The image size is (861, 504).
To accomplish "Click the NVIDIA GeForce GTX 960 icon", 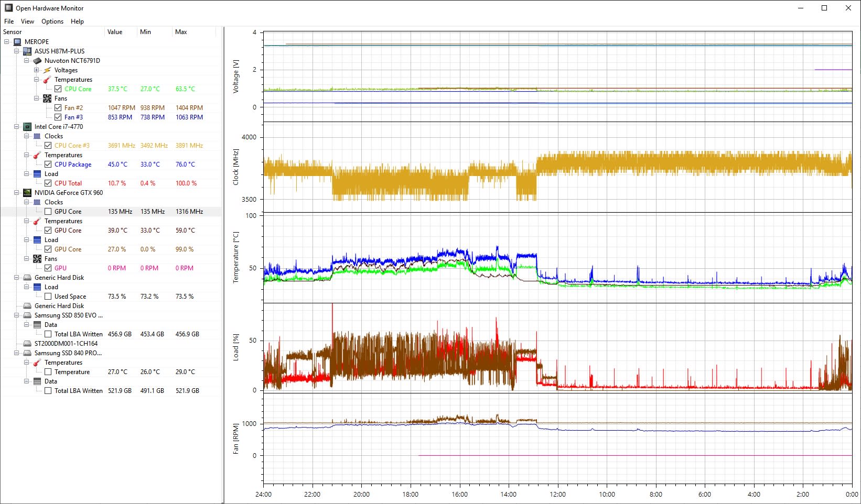I will 27,193.
